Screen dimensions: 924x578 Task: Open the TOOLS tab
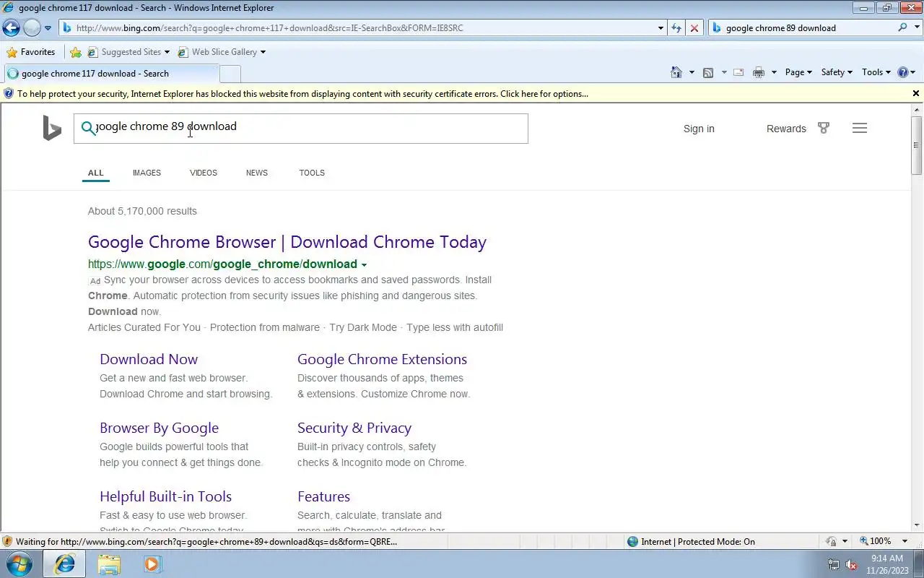tap(312, 173)
